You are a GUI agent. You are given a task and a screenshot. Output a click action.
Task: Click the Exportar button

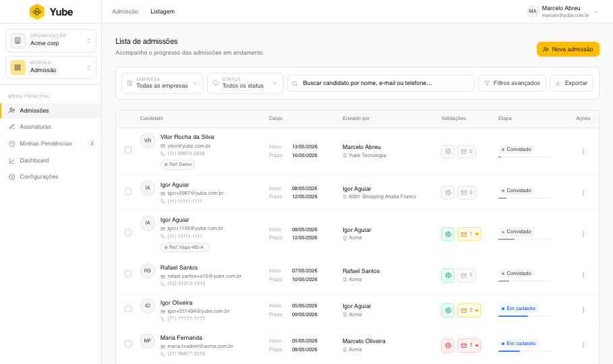[571, 83]
